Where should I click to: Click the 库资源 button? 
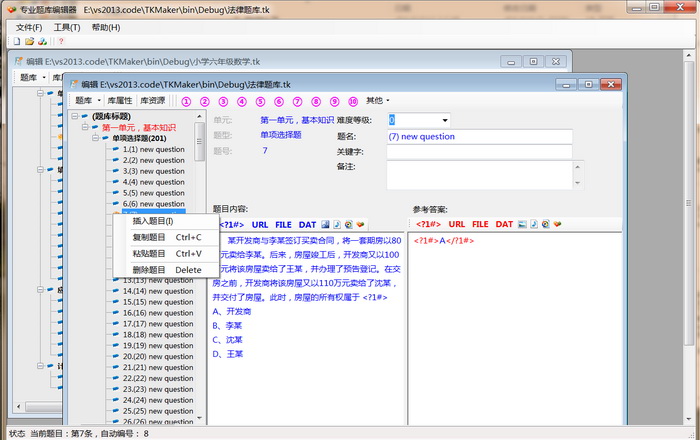[x=152, y=101]
